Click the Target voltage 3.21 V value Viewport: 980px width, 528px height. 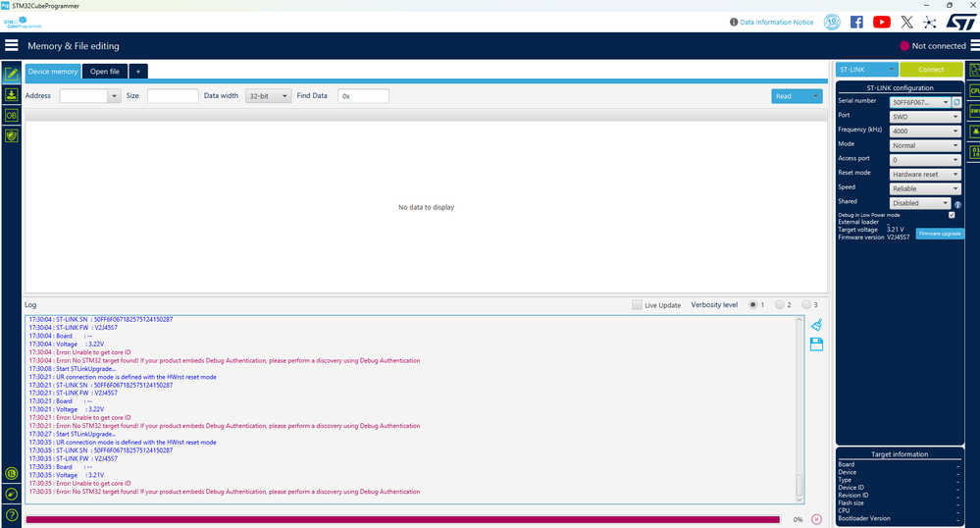click(895, 229)
